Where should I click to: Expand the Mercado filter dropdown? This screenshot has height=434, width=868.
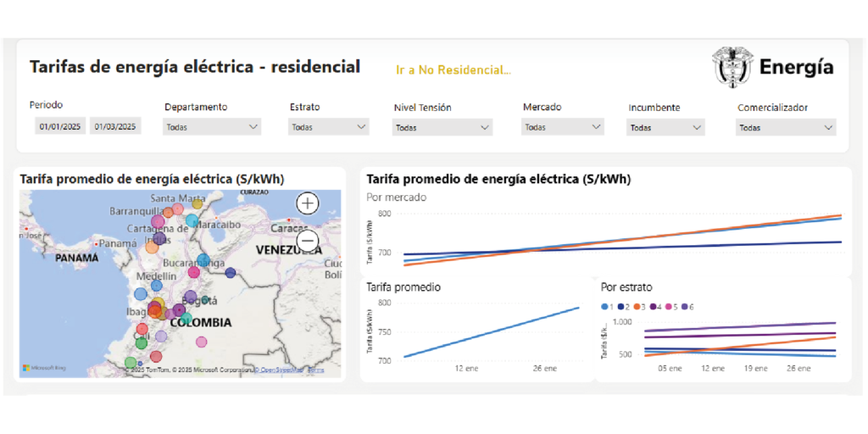[x=563, y=128]
